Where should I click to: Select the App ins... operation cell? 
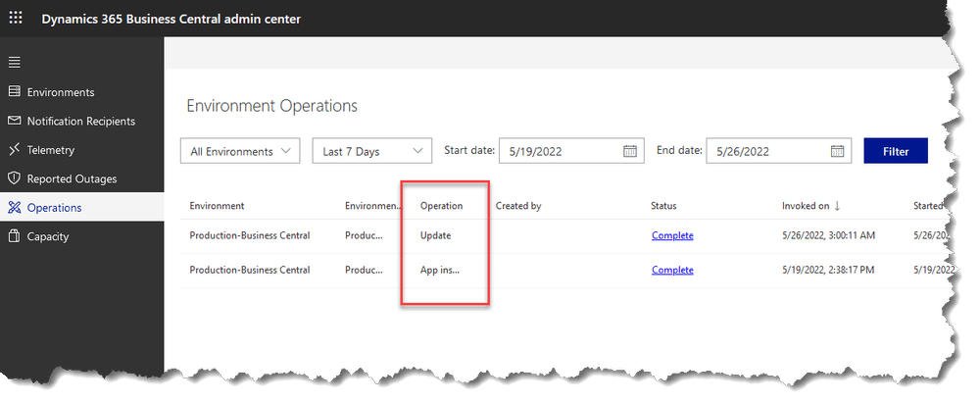[x=440, y=271]
